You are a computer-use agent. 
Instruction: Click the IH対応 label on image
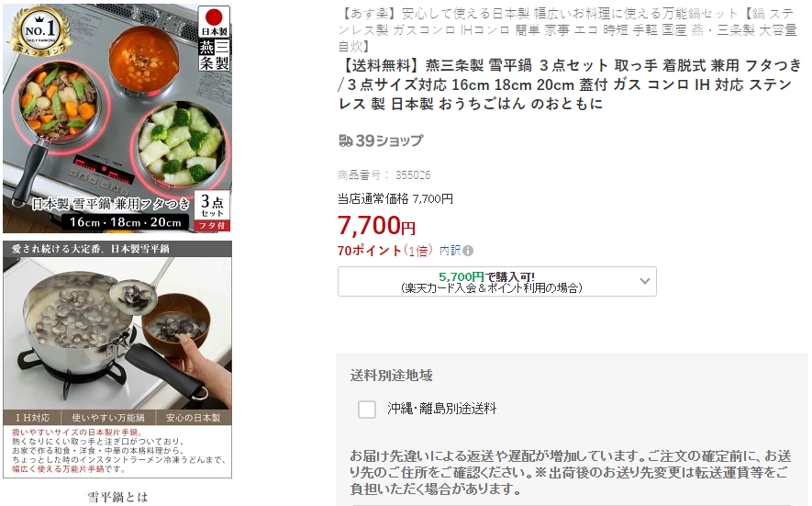tap(32, 417)
